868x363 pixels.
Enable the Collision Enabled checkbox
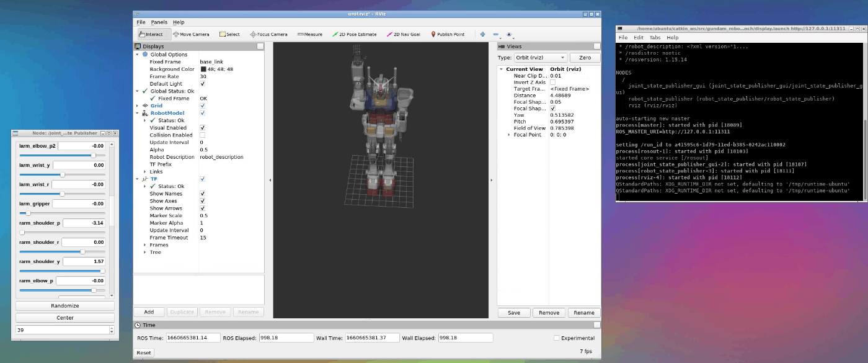click(203, 135)
